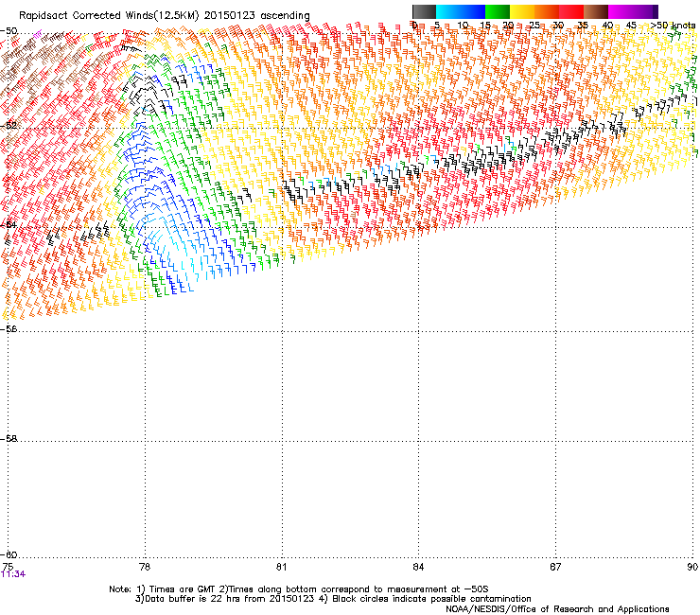Click the '-52' latitude axis label

coord(9,125)
